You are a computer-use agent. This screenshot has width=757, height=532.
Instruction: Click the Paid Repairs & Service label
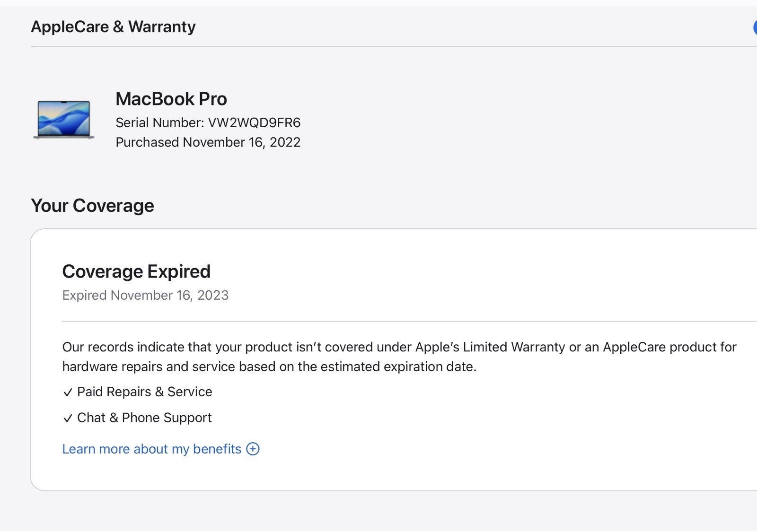(x=144, y=392)
